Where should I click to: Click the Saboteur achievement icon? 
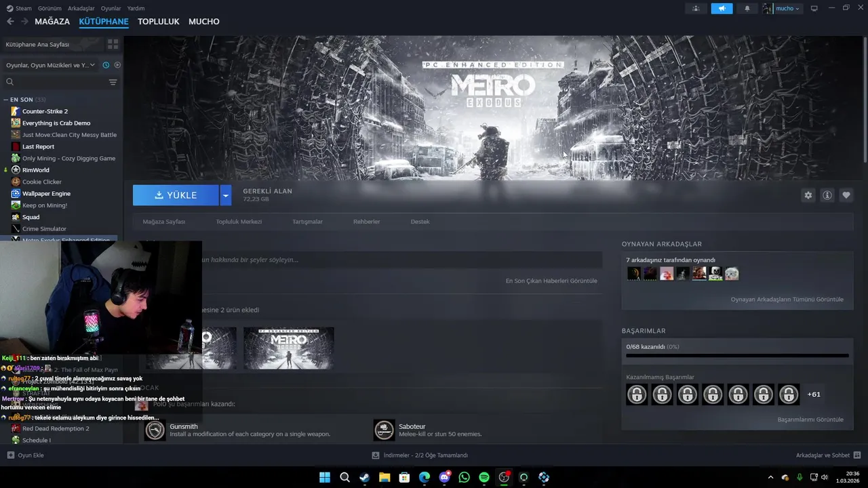384,430
